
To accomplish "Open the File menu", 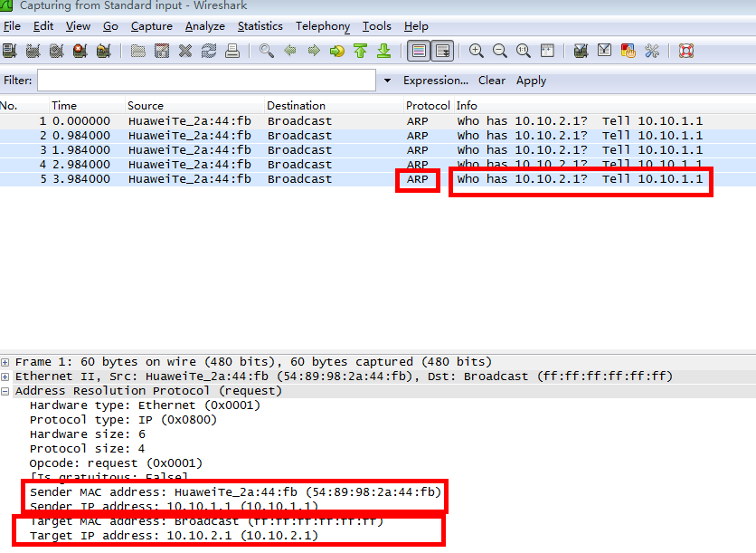I will (x=12, y=26).
